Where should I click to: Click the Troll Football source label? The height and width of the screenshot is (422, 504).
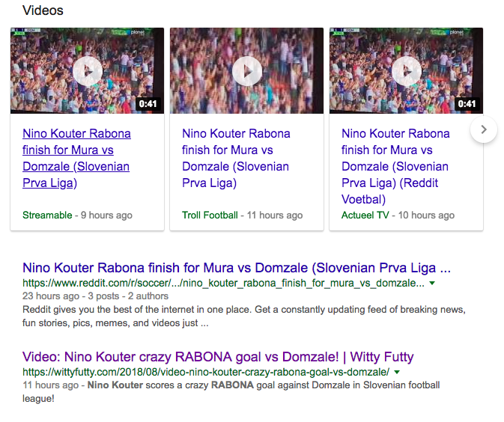click(x=210, y=215)
